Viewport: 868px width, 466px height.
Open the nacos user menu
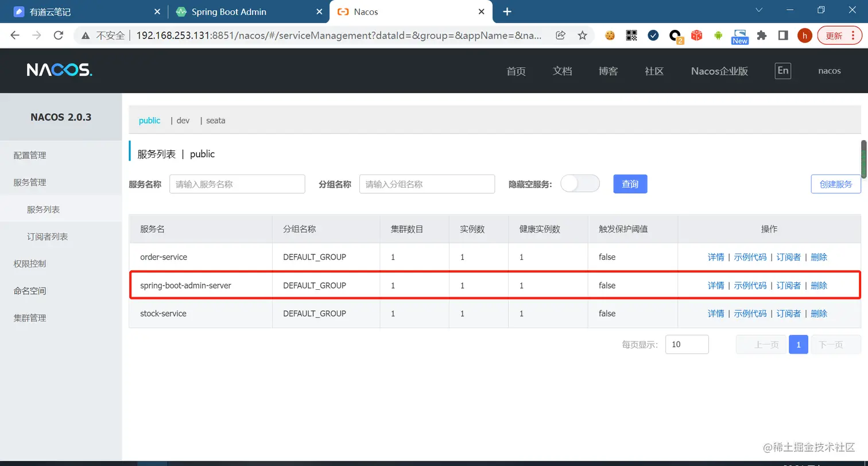pyautogui.click(x=830, y=71)
